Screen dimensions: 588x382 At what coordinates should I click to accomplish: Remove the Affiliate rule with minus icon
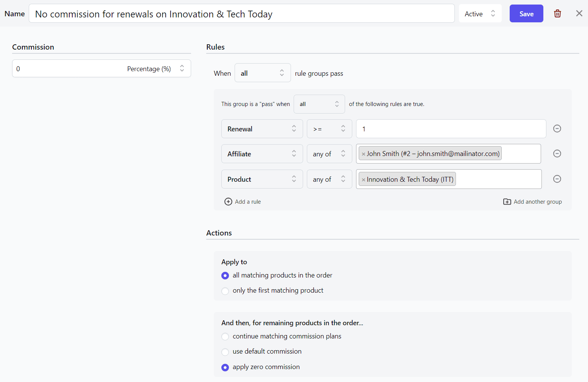tap(557, 154)
